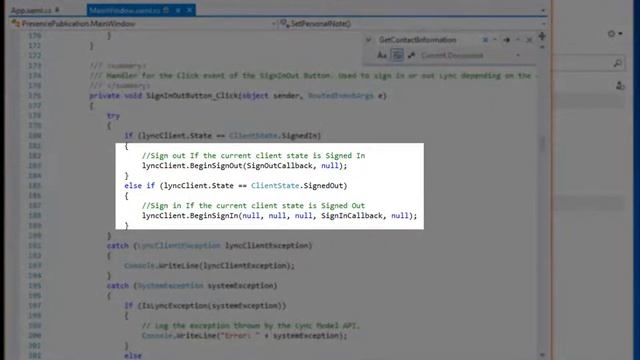The width and height of the screenshot is (640, 360).
Task: Toggle Match case in the Find box
Action: pyautogui.click(x=382, y=55)
